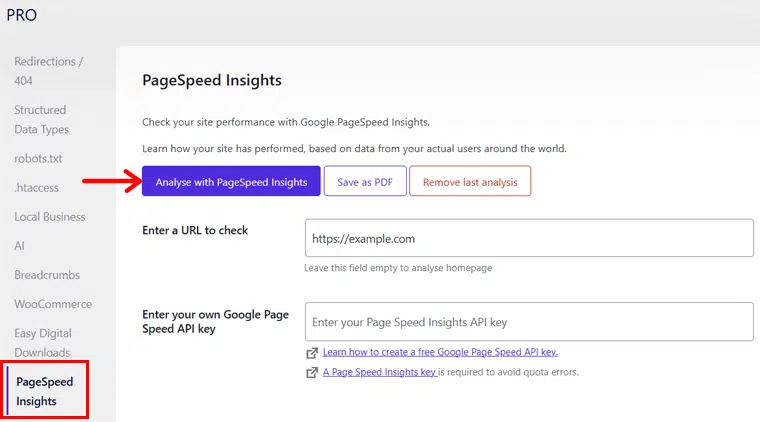Click the PageSpeed Insights page heading
Screen dimensions: 760x422
tap(212, 80)
